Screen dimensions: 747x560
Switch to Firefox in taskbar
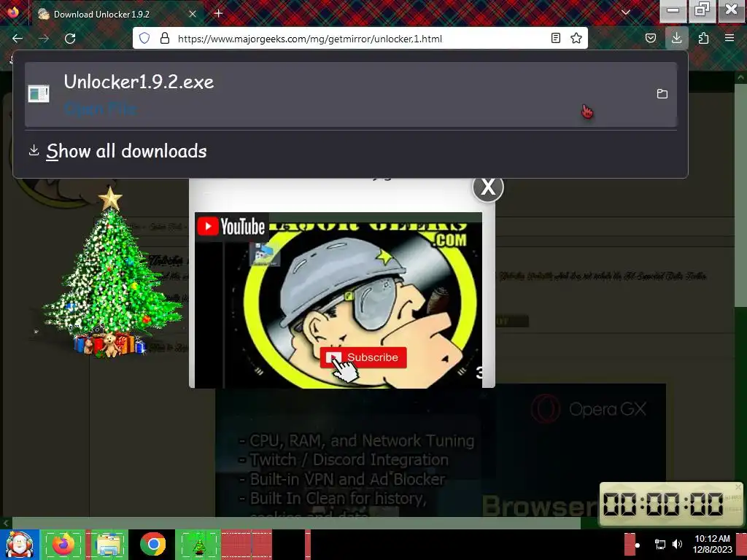point(63,544)
